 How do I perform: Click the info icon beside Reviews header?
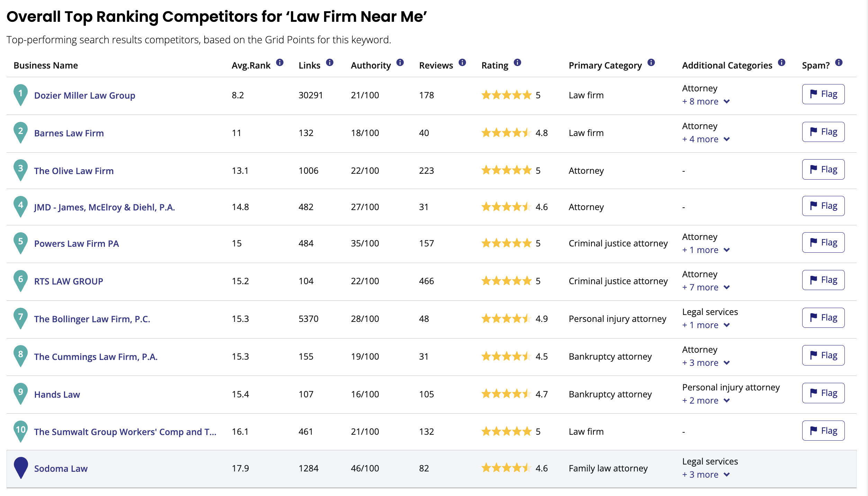click(x=462, y=63)
